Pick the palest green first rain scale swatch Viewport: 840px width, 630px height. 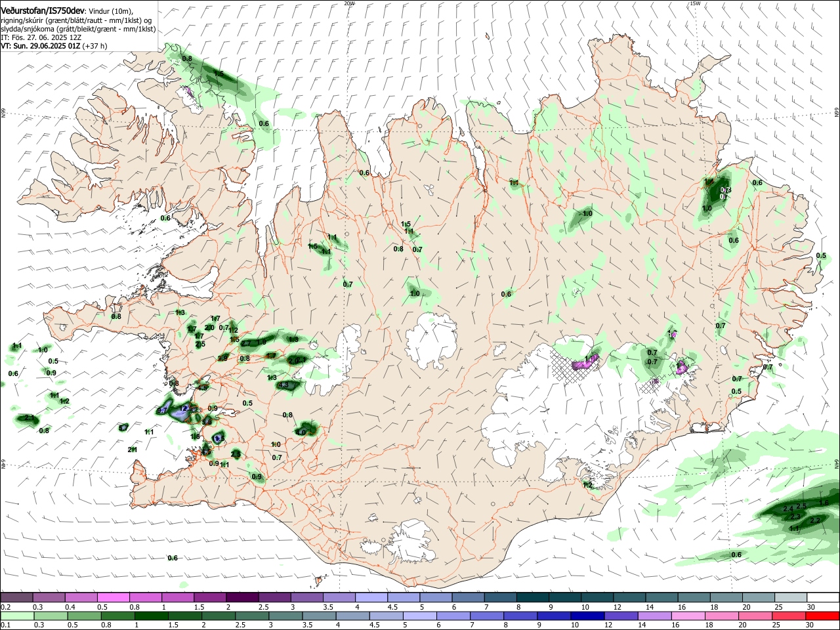(x=17, y=616)
